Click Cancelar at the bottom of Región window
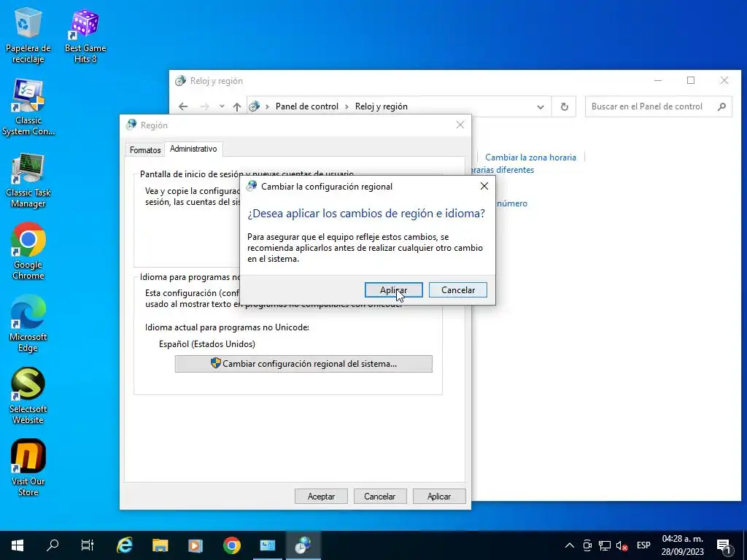 (x=379, y=496)
